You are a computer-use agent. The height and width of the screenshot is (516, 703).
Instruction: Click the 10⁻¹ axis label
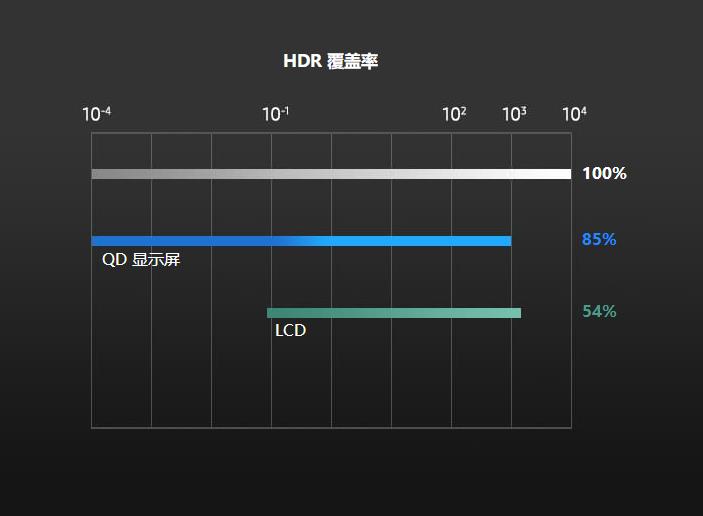coord(276,114)
